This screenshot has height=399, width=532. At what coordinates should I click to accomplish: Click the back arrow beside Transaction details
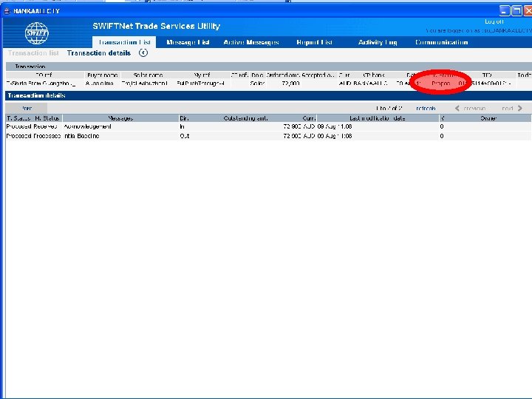pos(143,53)
